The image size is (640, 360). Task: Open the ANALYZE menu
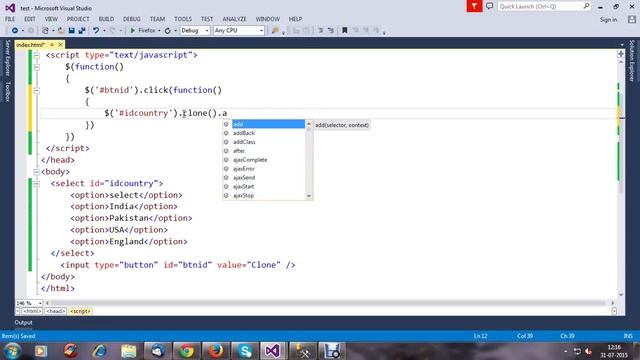click(x=234, y=19)
